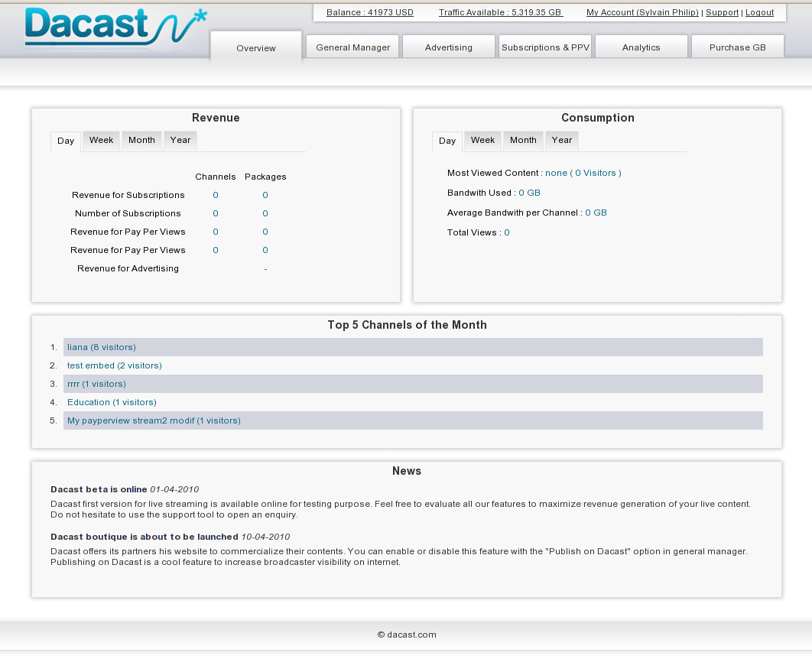Viewport: 812px width, 659px height.
Task: Click the Revenue for Advertising label
Action: (128, 268)
